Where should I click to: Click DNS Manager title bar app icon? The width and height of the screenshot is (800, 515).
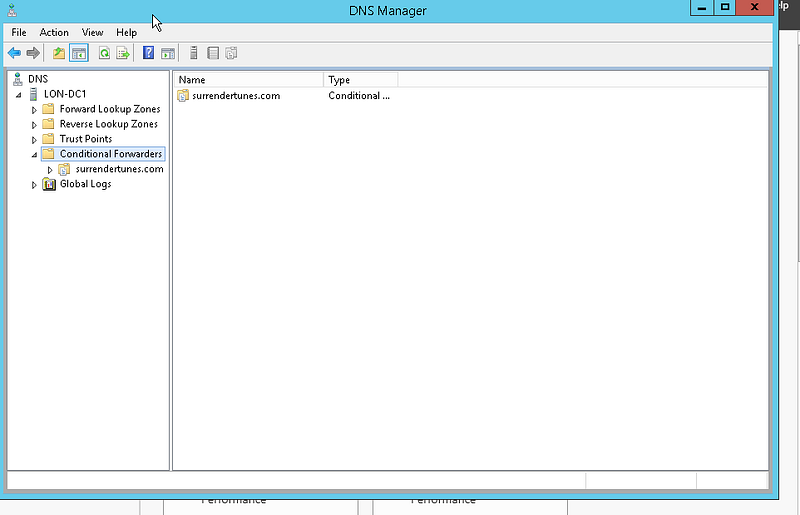(x=12, y=10)
